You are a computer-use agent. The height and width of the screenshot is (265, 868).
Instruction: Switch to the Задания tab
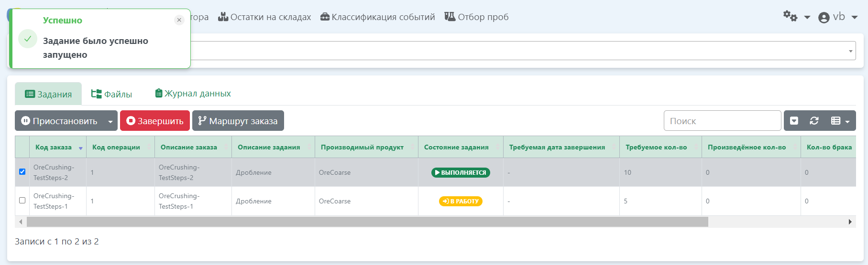pyautogui.click(x=48, y=94)
